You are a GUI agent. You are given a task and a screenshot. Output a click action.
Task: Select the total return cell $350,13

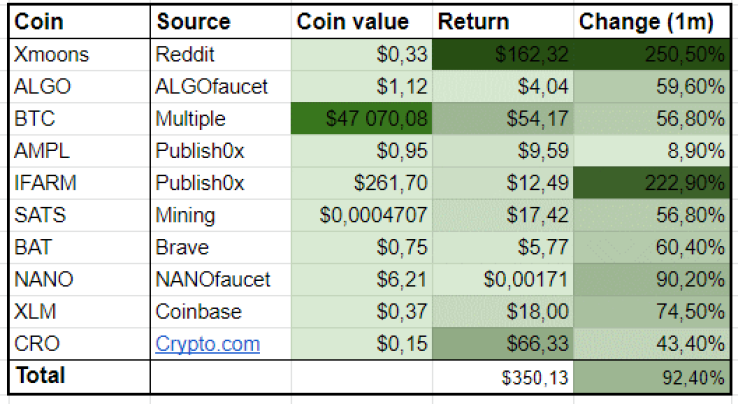tap(503, 377)
